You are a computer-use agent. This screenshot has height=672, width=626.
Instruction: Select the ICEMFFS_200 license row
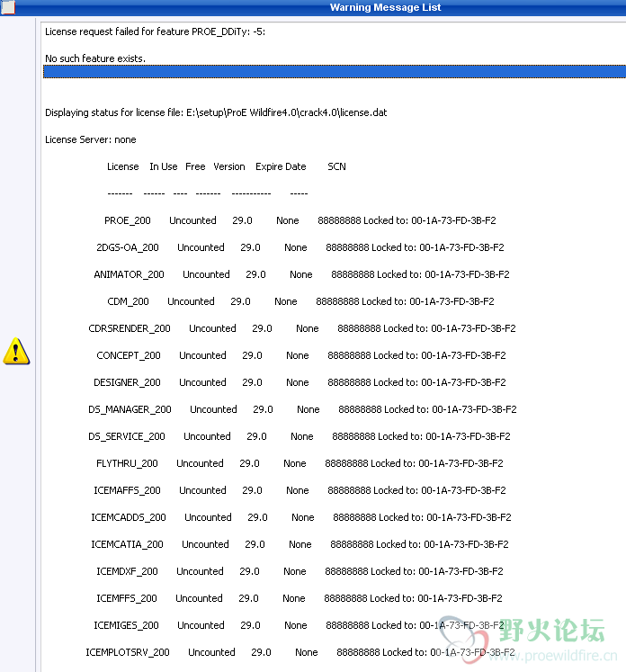[x=300, y=599]
